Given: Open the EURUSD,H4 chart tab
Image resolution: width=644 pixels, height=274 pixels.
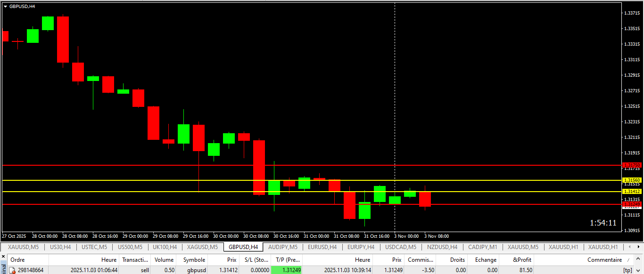Looking at the screenshot, I should 322,247.
